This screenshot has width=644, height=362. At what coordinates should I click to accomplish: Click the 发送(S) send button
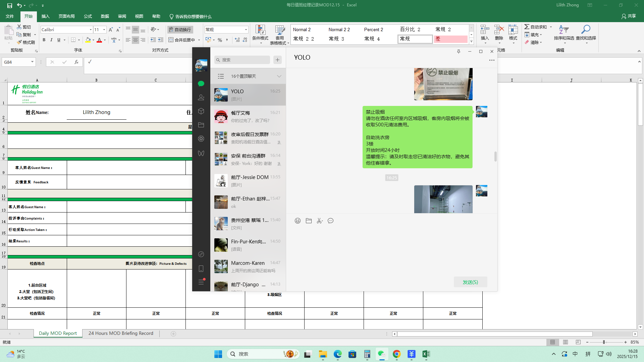point(470,282)
